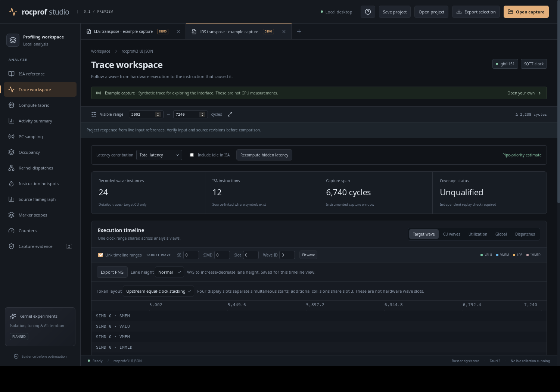
Task: Select the Target wave tab
Action: click(x=424, y=234)
